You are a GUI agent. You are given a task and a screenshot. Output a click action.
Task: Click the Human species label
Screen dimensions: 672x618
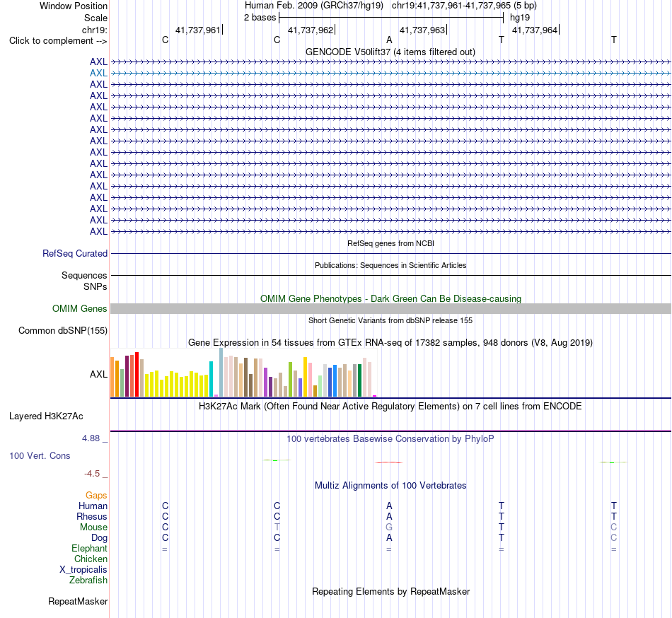coord(93,506)
